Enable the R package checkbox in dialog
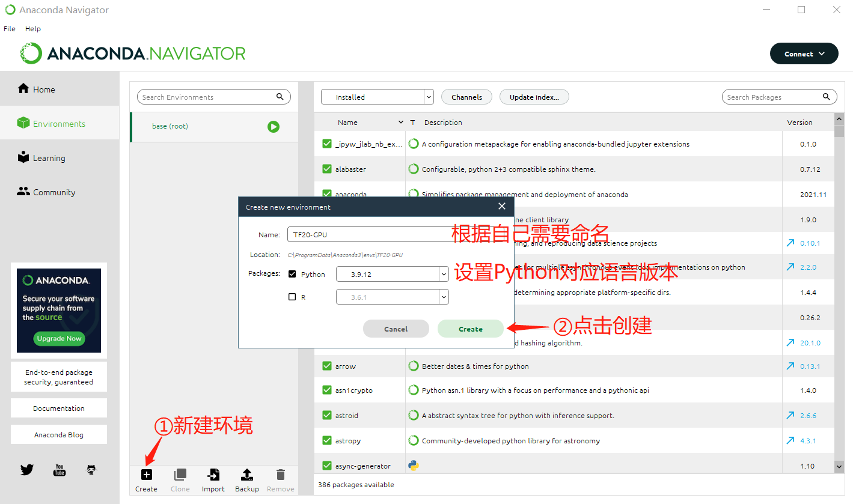This screenshot has width=853, height=504. (292, 297)
